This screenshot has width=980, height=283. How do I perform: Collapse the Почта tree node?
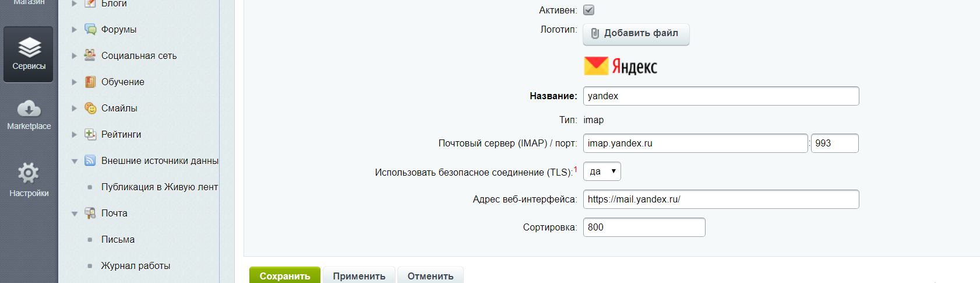pos(74,214)
